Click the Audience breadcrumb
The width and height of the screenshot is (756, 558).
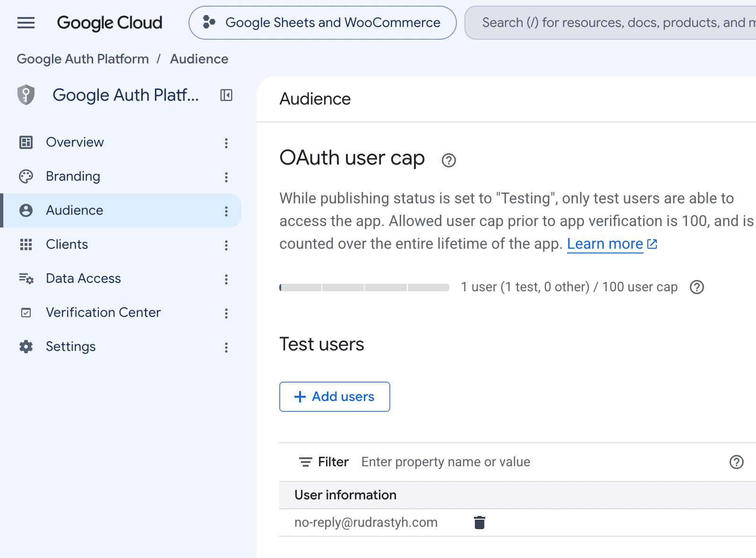tap(199, 59)
